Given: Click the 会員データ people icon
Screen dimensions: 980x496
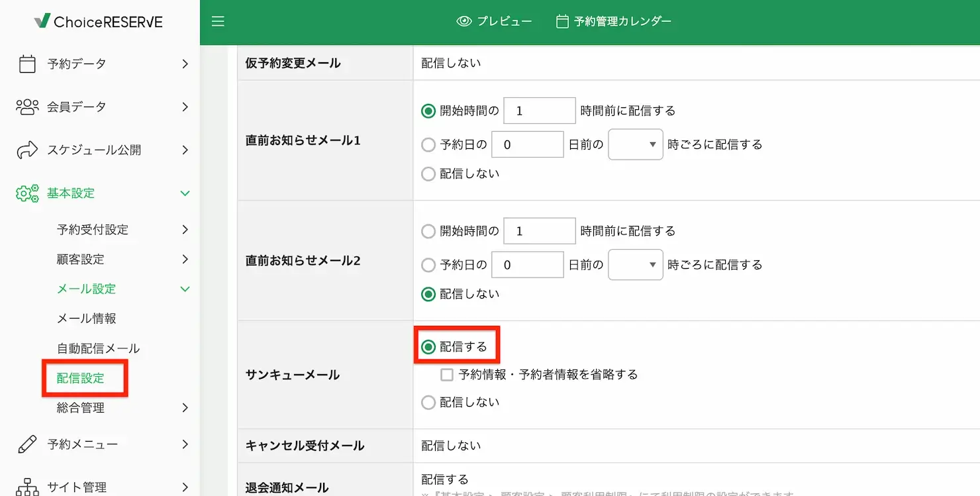Looking at the screenshot, I should pyautogui.click(x=27, y=107).
